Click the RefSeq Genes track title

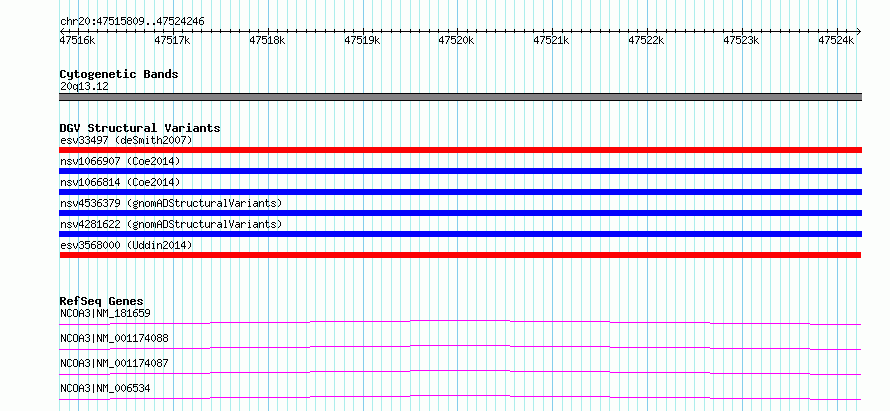point(102,301)
